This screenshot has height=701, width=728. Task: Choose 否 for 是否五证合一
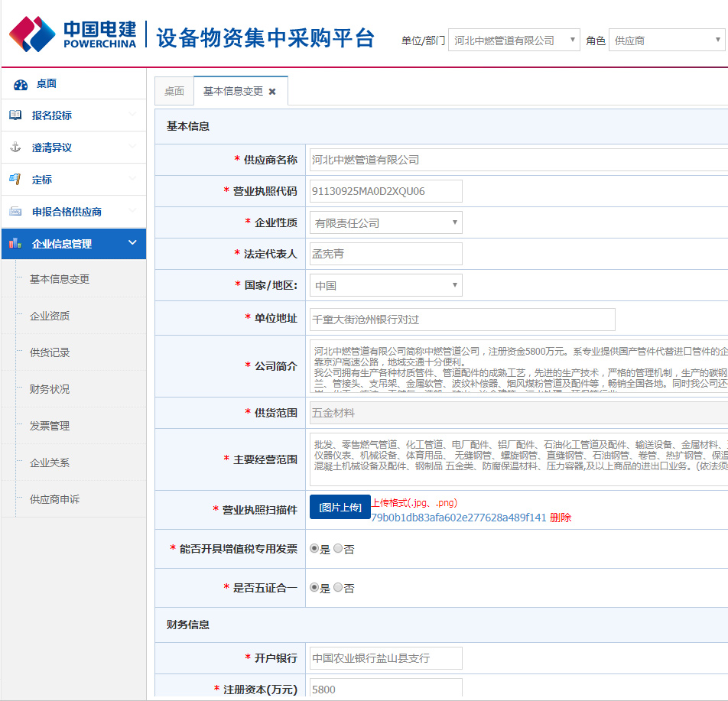click(338, 587)
